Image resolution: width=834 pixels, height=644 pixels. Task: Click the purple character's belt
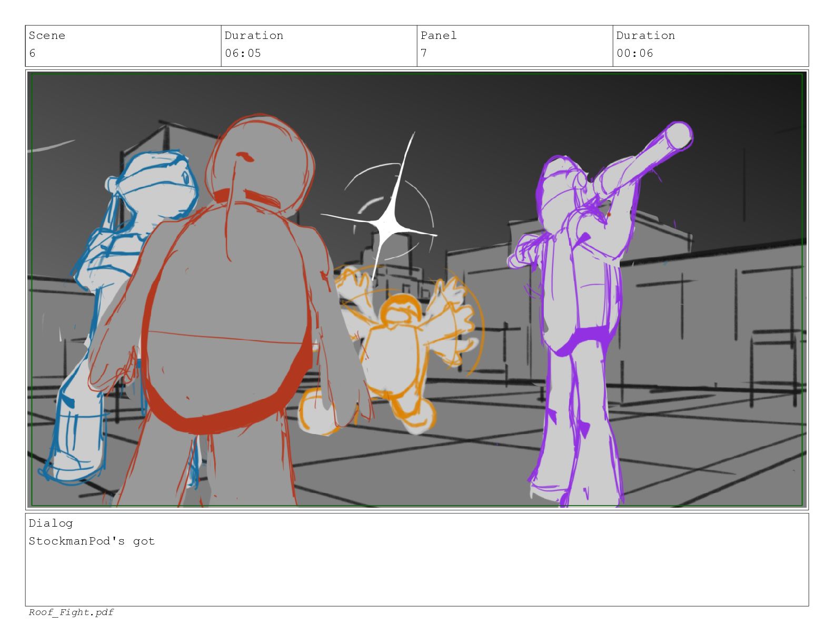click(x=584, y=337)
